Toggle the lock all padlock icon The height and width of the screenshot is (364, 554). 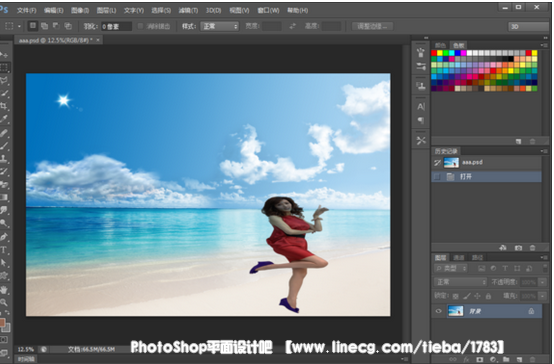(488, 296)
